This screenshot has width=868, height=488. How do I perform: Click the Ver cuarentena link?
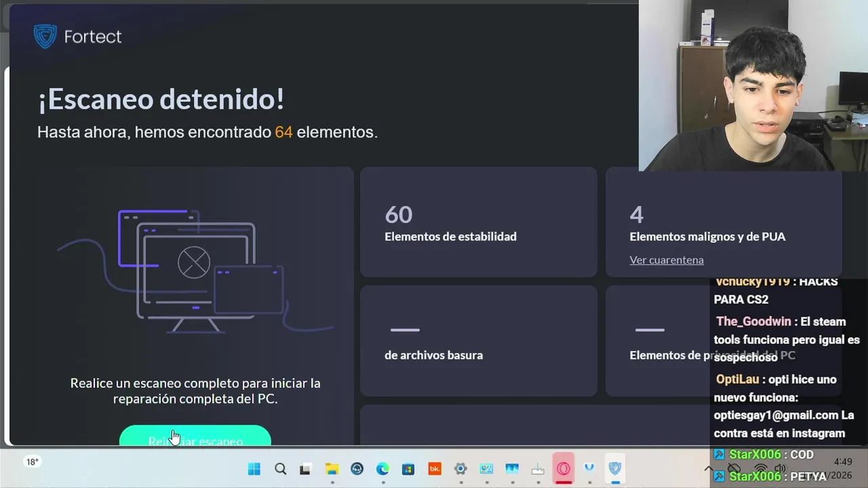[667, 260]
